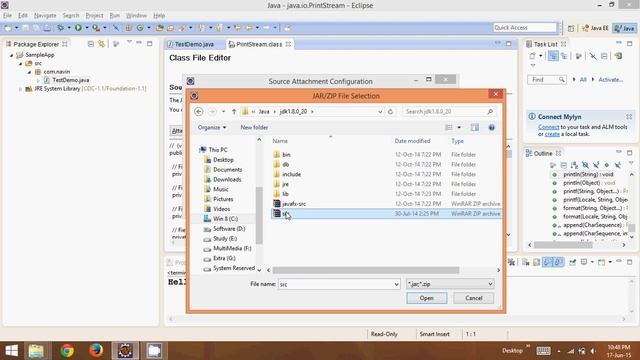Open recent locations dropdown in dialog
Image resolution: width=640 pixels, height=360 pixels.
coord(223,111)
